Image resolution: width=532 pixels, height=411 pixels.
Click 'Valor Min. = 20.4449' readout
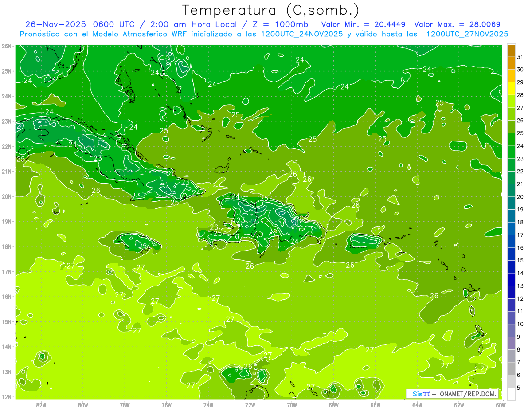(x=364, y=24)
